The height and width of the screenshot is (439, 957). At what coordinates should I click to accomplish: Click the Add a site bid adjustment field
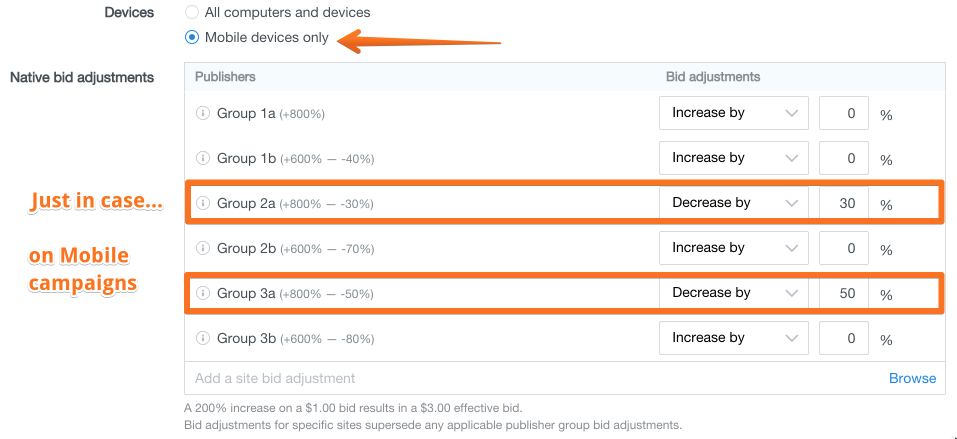pos(531,378)
